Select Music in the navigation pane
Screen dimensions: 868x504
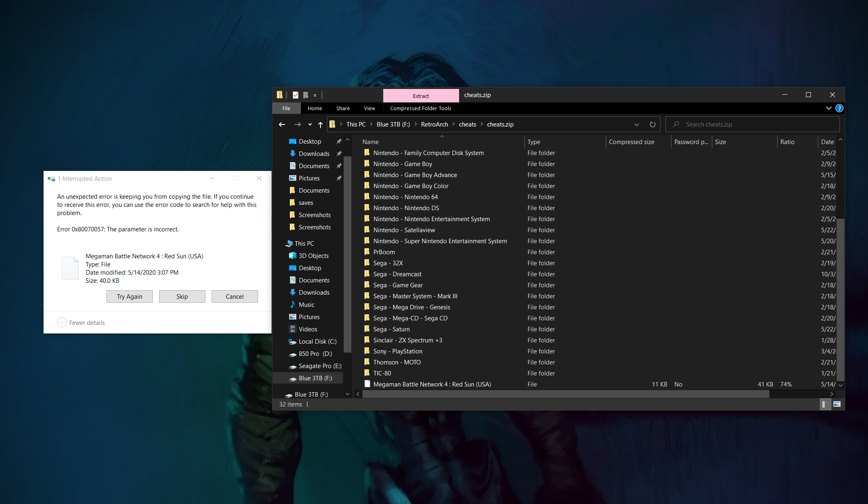(x=306, y=305)
